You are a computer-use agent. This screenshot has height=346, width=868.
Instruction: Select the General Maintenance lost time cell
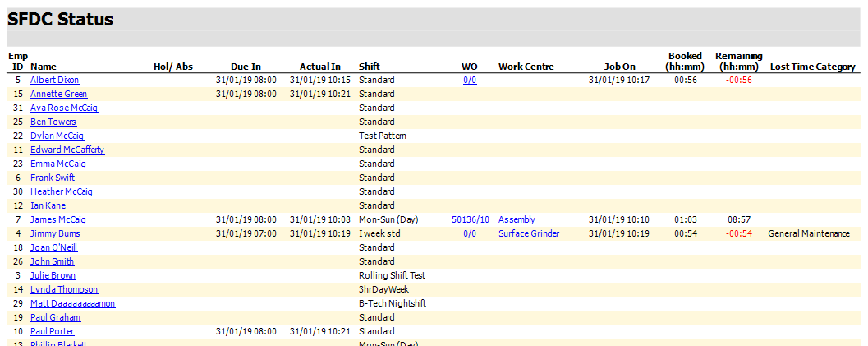(x=809, y=233)
